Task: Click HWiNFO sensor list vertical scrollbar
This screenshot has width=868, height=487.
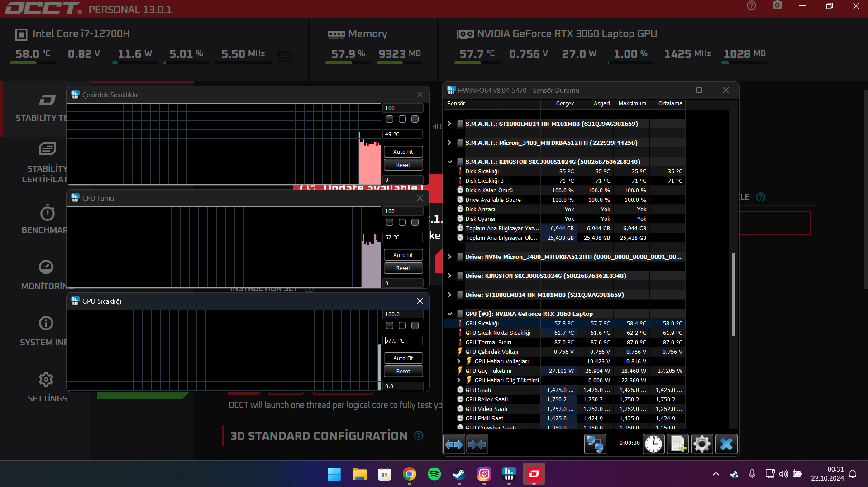Action: (733, 294)
